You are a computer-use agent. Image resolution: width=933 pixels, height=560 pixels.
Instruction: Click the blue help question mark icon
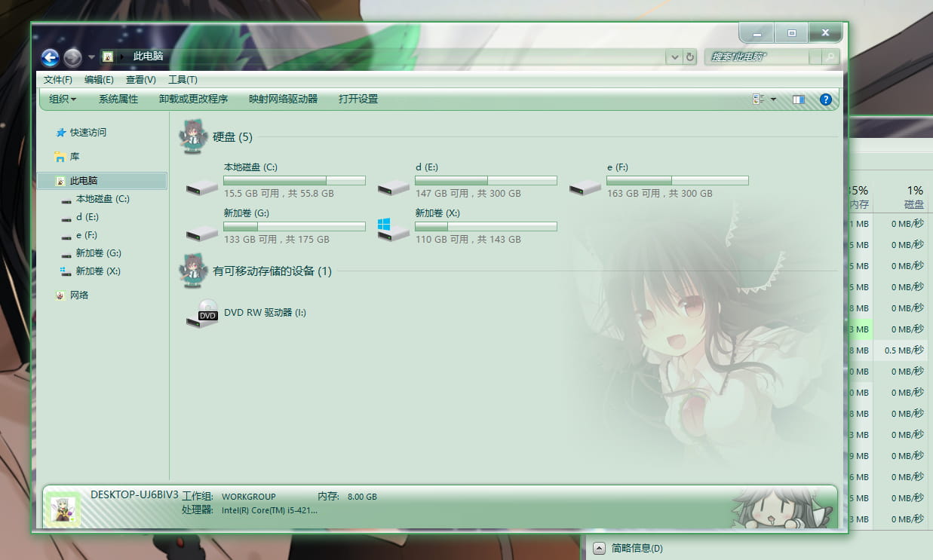824,99
